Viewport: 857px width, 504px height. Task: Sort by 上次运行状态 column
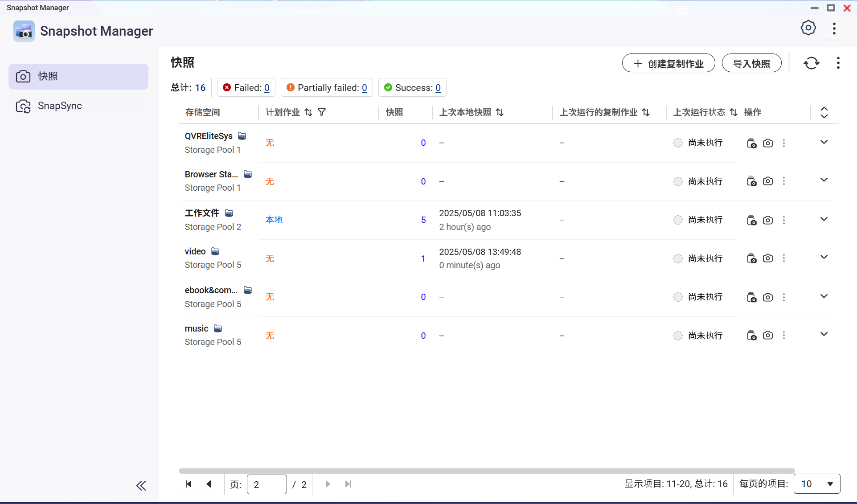(x=734, y=112)
